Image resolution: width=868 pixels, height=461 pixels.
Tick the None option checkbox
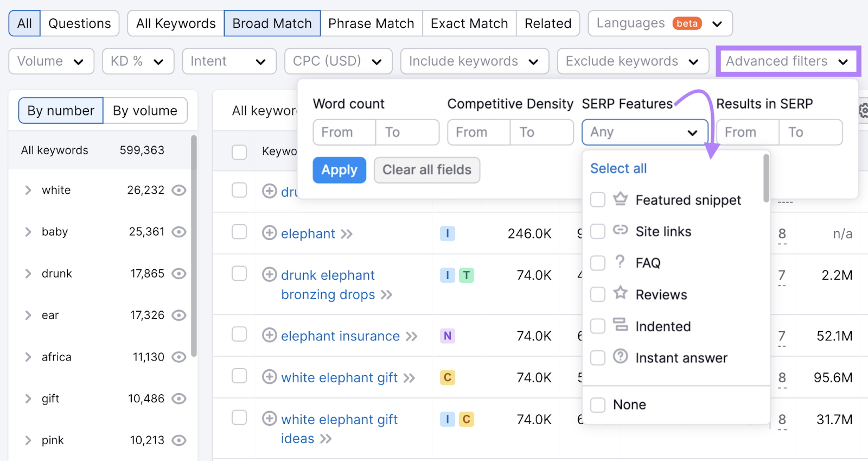pyautogui.click(x=597, y=405)
